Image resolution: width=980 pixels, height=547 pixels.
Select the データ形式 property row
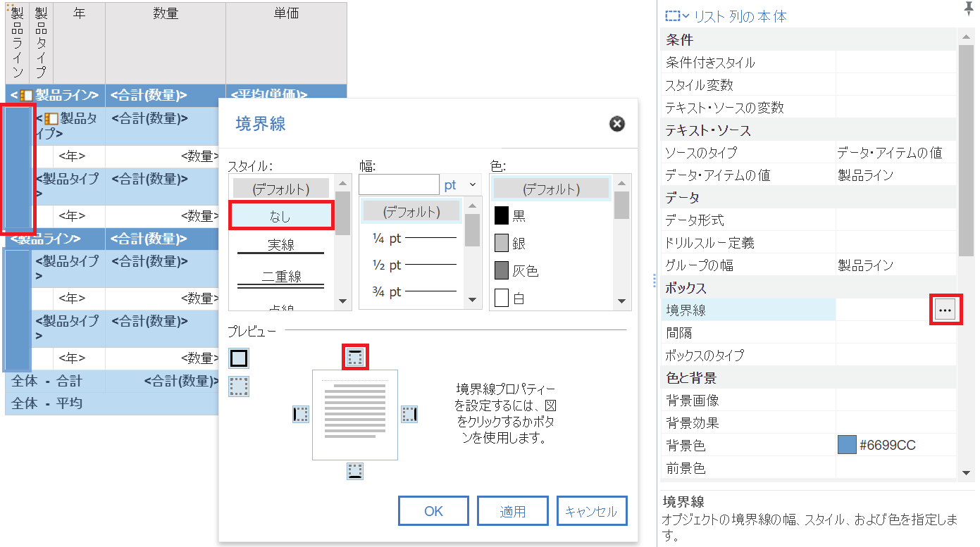pos(809,220)
